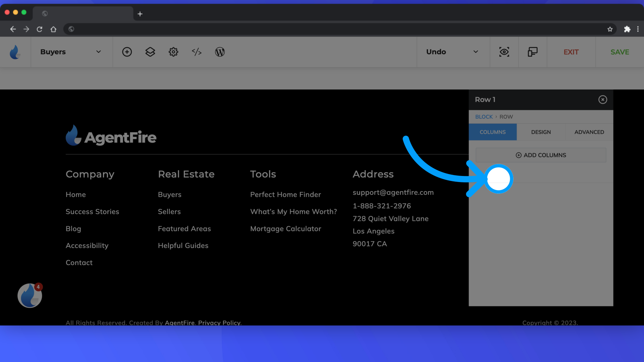The image size is (644, 362).
Task: Switch to the DESIGN tab
Action: (x=541, y=132)
